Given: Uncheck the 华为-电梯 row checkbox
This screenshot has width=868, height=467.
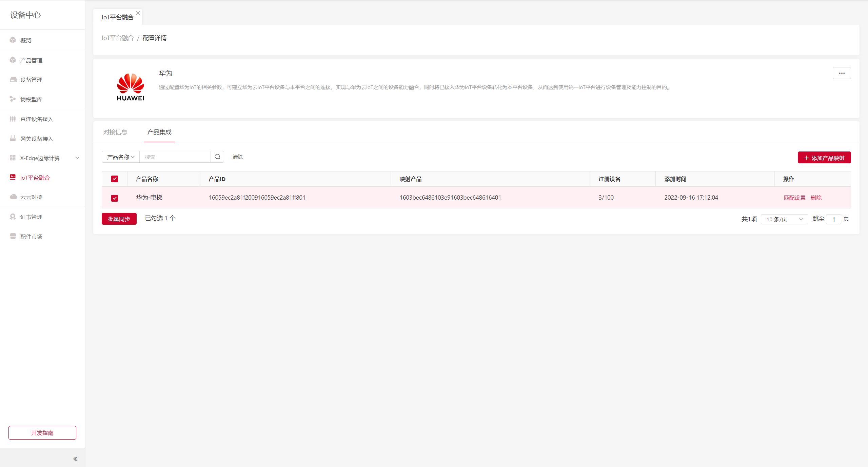Looking at the screenshot, I should pyautogui.click(x=115, y=198).
